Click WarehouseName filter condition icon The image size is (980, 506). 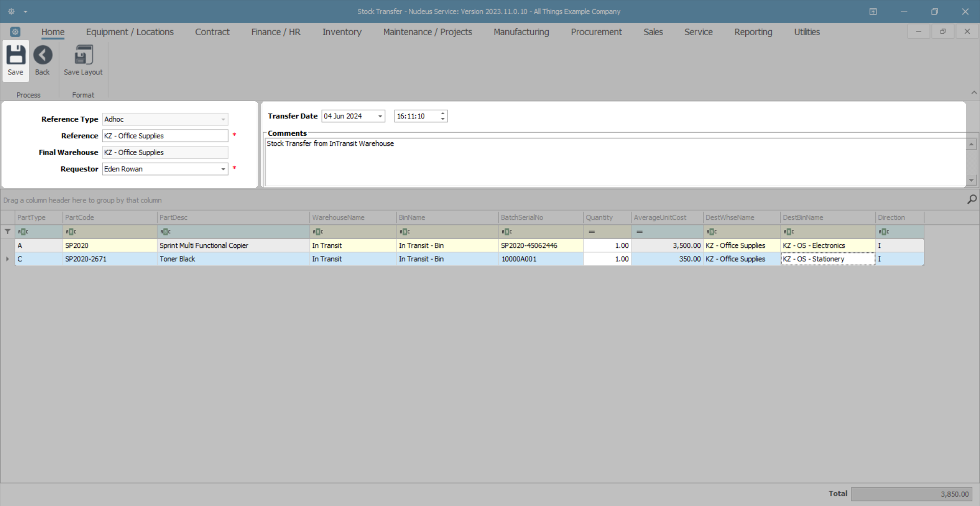tap(318, 232)
